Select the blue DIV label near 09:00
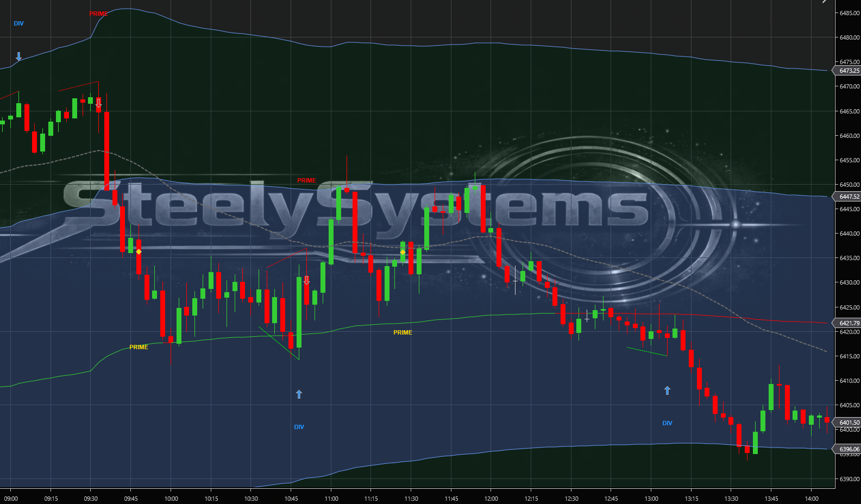This screenshot has width=861, height=504. [18, 23]
